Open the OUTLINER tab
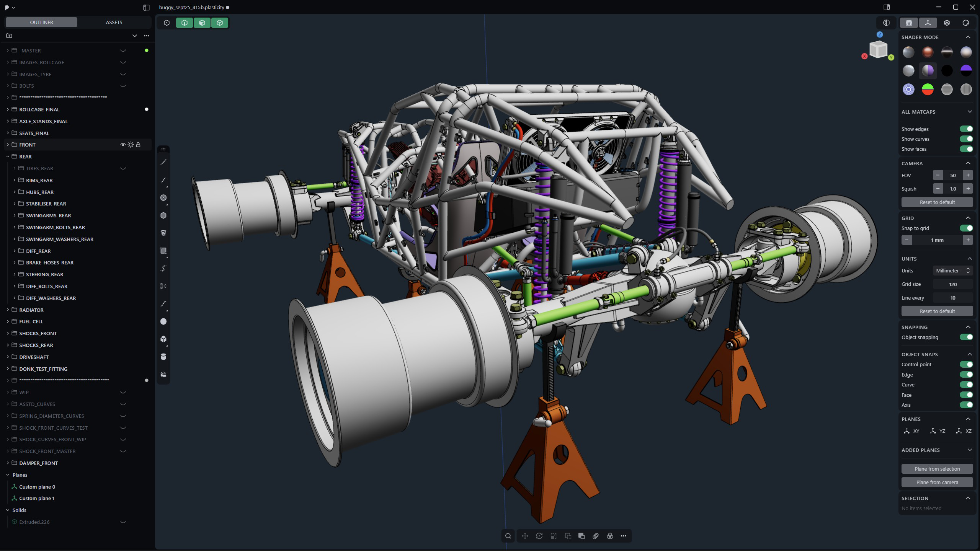The width and height of the screenshot is (980, 551). (42, 22)
